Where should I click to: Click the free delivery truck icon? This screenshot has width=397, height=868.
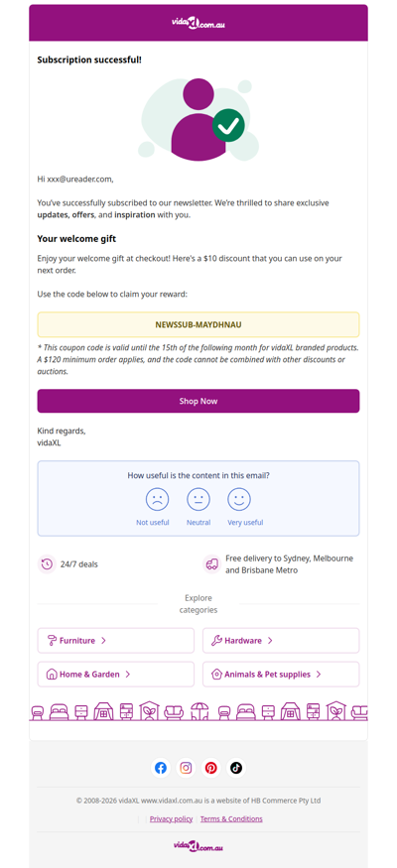click(x=211, y=564)
